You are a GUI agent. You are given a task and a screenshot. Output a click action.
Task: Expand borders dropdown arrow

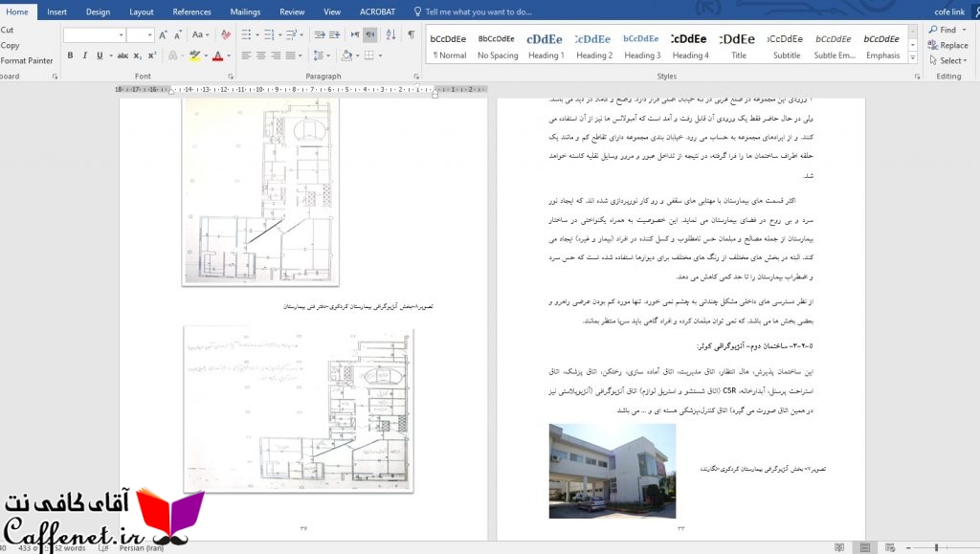[381, 55]
